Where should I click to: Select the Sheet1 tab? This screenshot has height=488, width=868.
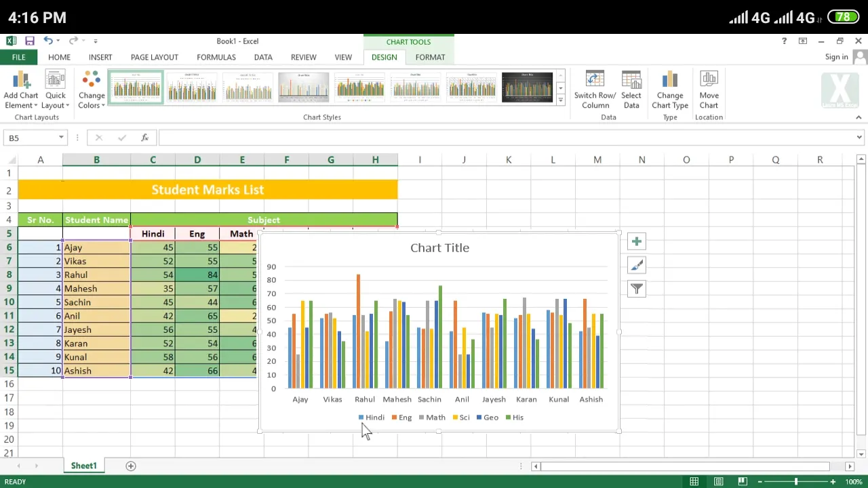tap(84, 466)
